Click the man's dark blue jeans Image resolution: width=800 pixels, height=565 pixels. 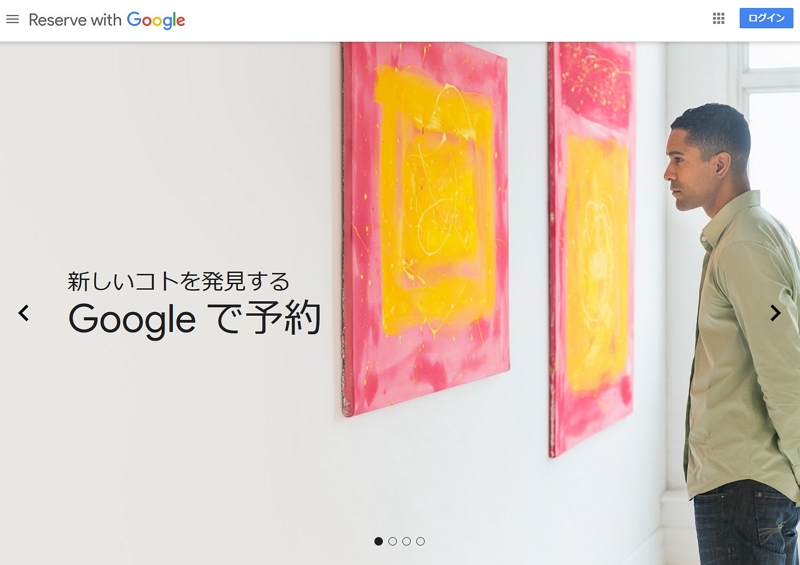(746, 523)
